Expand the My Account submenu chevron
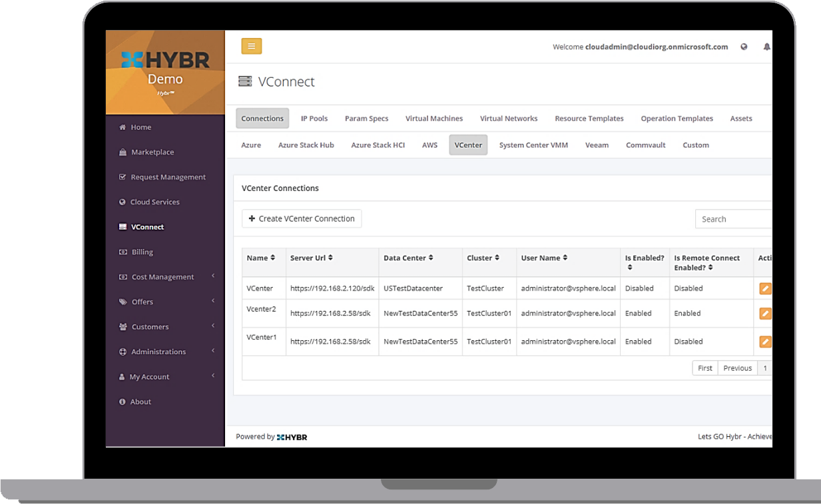Screen dimensions: 821x504 214,376
